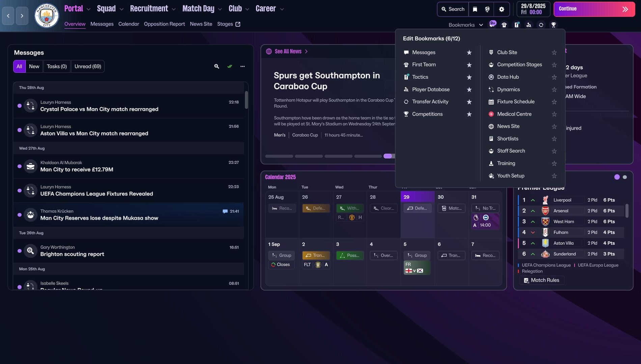
Task: Mark all messages read with green double-checkmark
Action: (230, 66)
